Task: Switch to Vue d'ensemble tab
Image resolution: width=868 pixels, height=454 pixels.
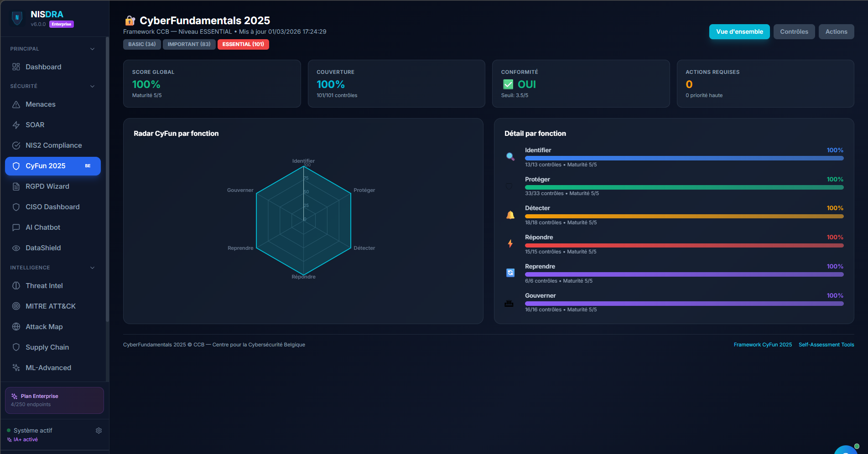Action: point(739,31)
